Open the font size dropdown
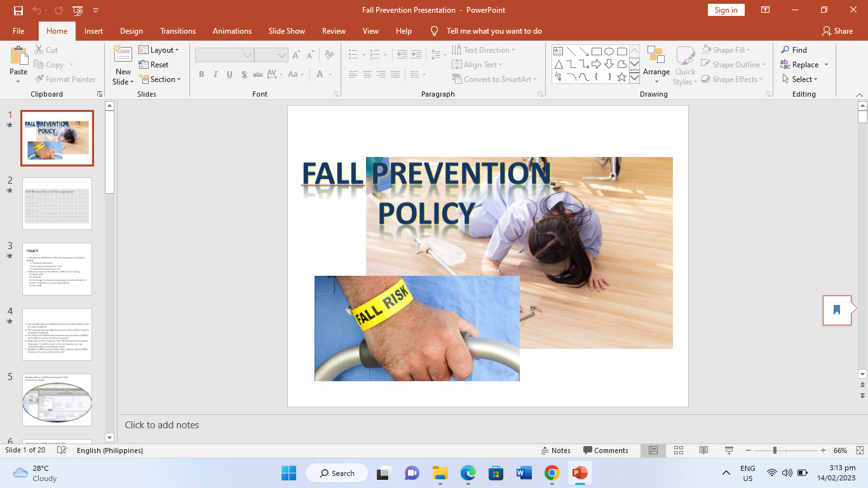The height and width of the screenshot is (488, 868). [x=282, y=55]
